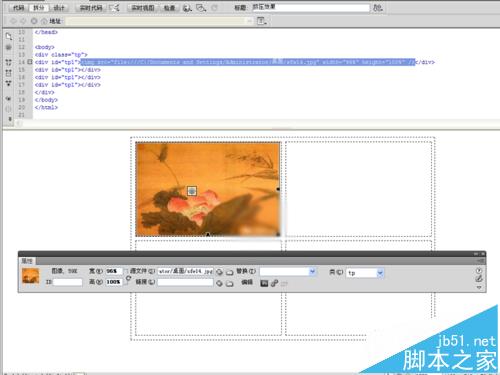Viewport: 500px width, 375px height.
Task: Click right-edge resize handle of image
Action: point(278,189)
